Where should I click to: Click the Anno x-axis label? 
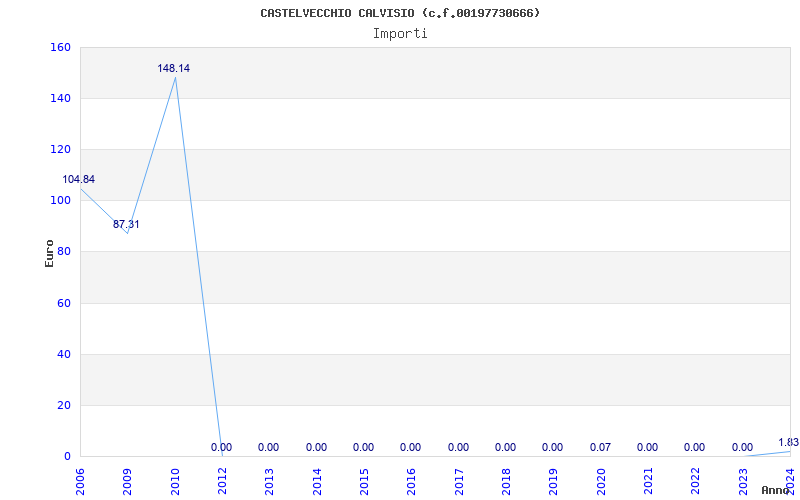[x=777, y=490]
